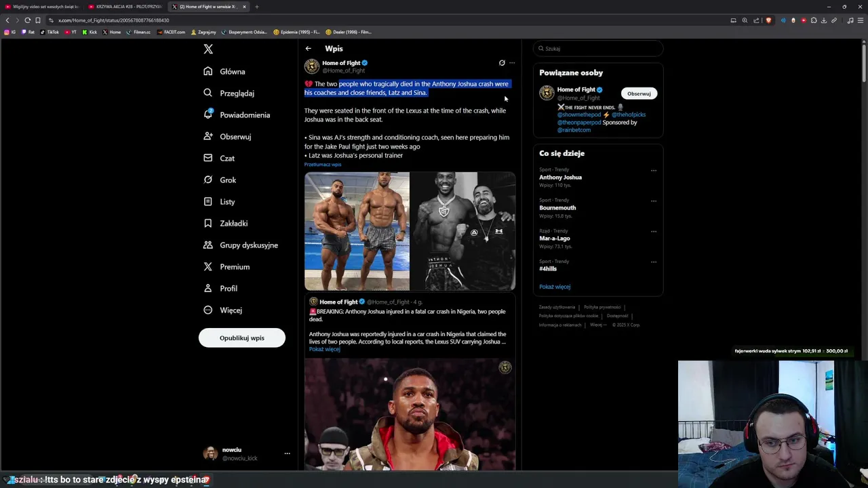Open the browser downloads icon
The image size is (868, 488).
tap(824, 20)
